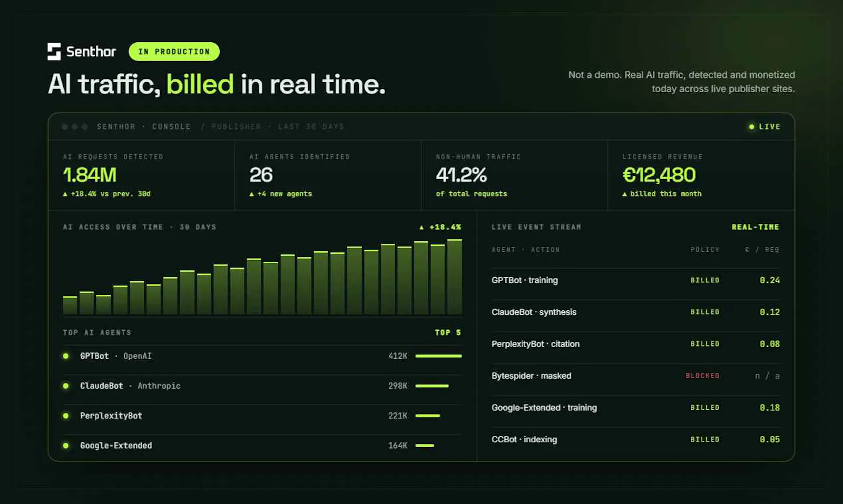Click the 'Bytespider · masked' event
843x504 pixels.
(531, 375)
